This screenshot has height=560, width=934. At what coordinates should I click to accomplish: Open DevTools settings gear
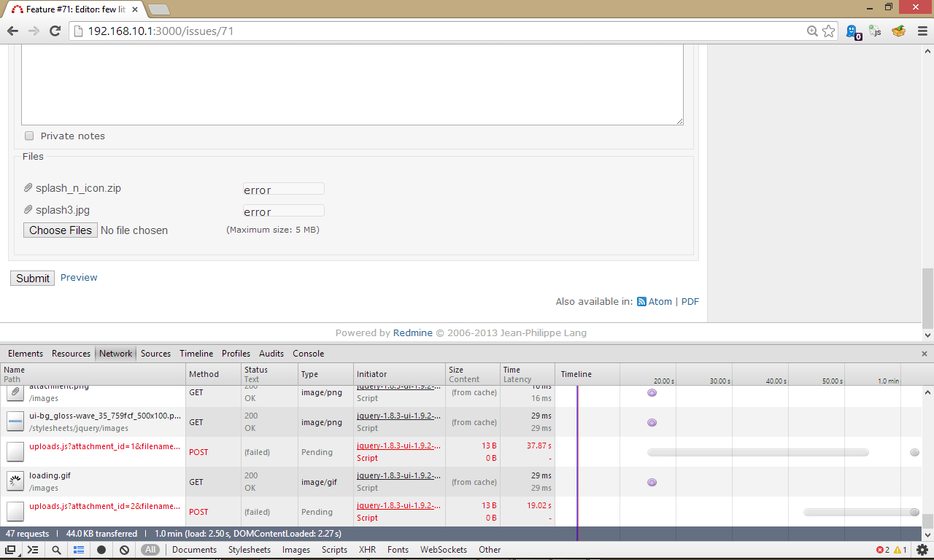pyautogui.click(x=922, y=550)
